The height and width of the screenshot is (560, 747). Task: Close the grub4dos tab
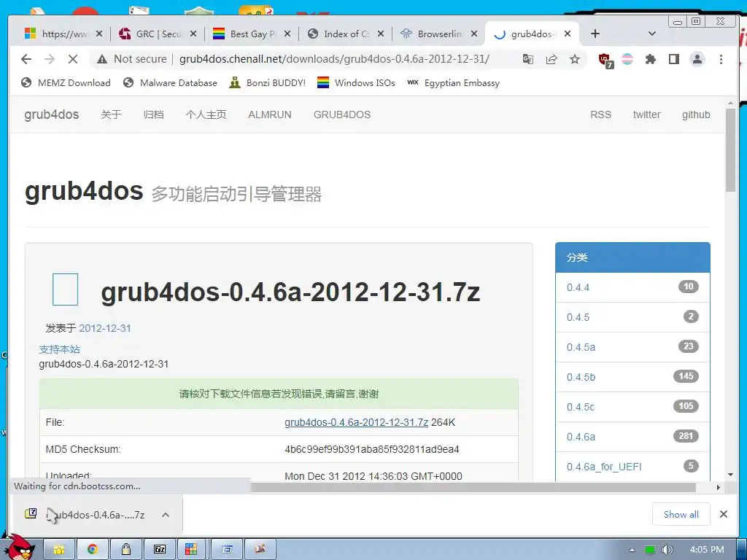click(x=568, y=34)
